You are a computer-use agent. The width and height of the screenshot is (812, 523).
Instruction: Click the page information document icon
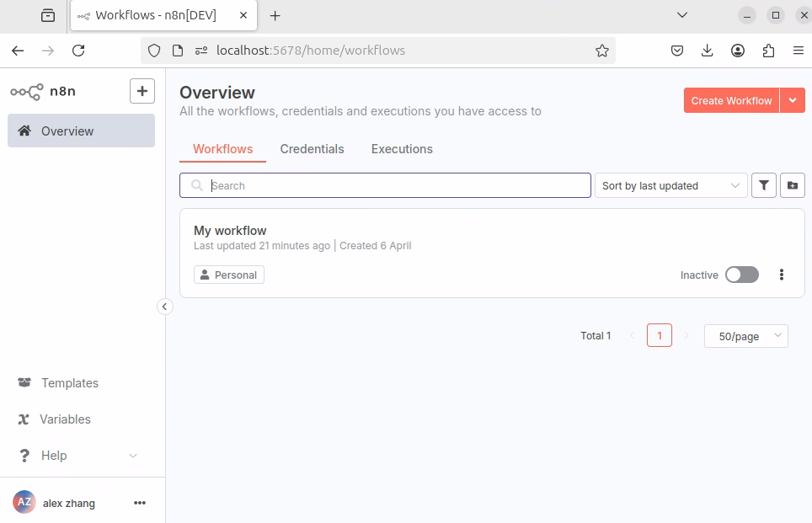coord(178,51)
